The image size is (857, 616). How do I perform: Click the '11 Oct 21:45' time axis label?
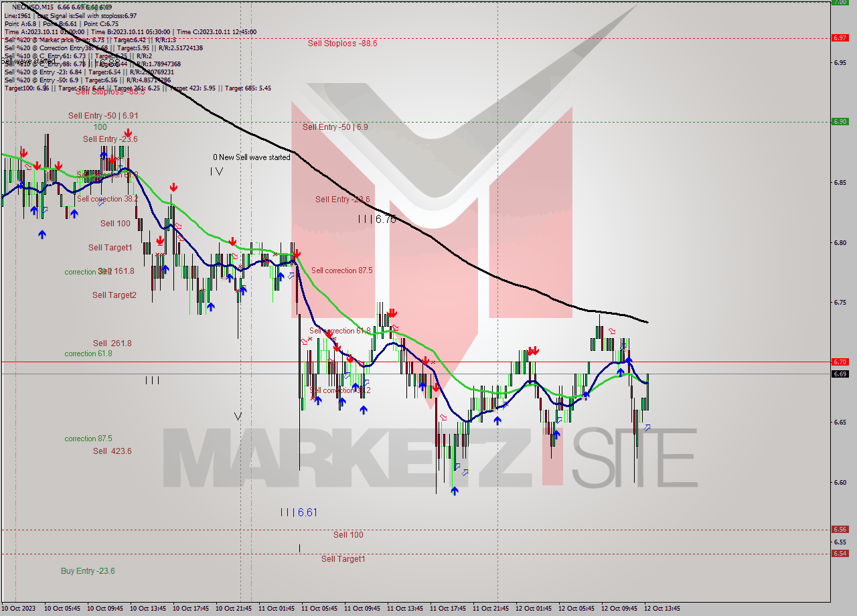490,609
